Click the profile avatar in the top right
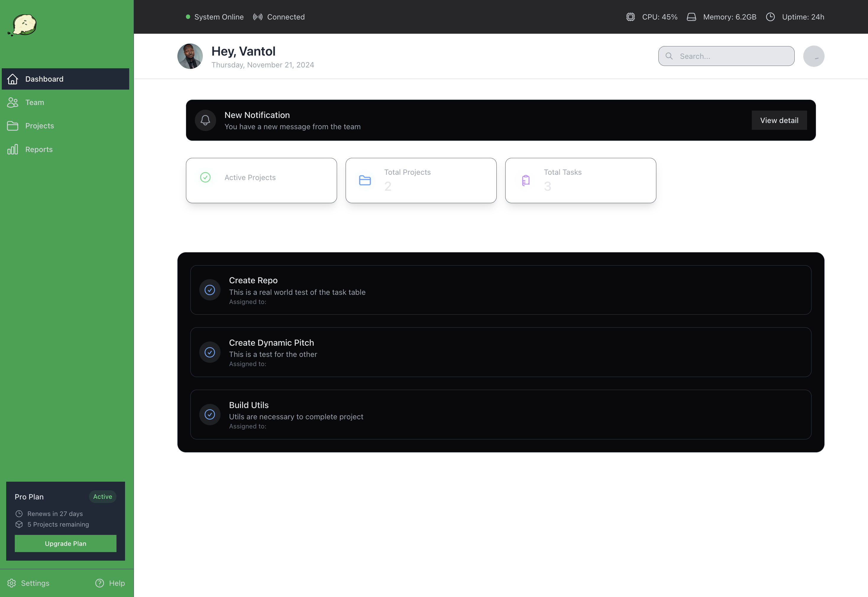The image size is (868, 597). coord(814,56)
